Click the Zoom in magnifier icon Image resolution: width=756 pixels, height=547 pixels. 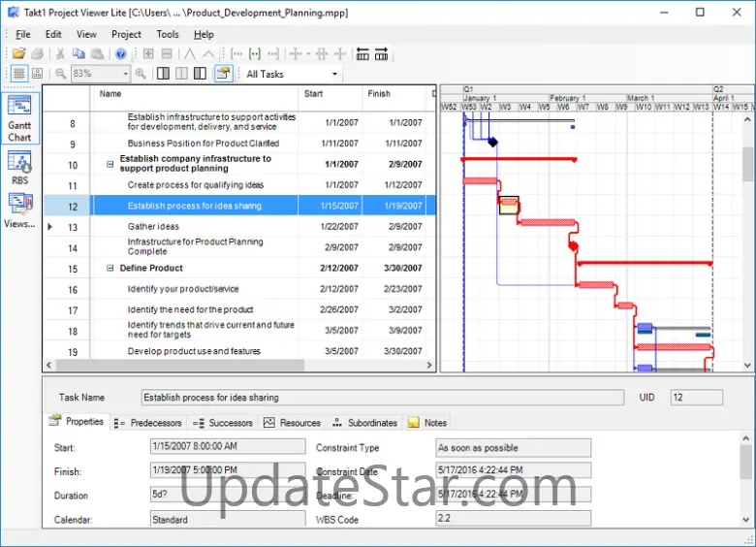tap(141, 74)
